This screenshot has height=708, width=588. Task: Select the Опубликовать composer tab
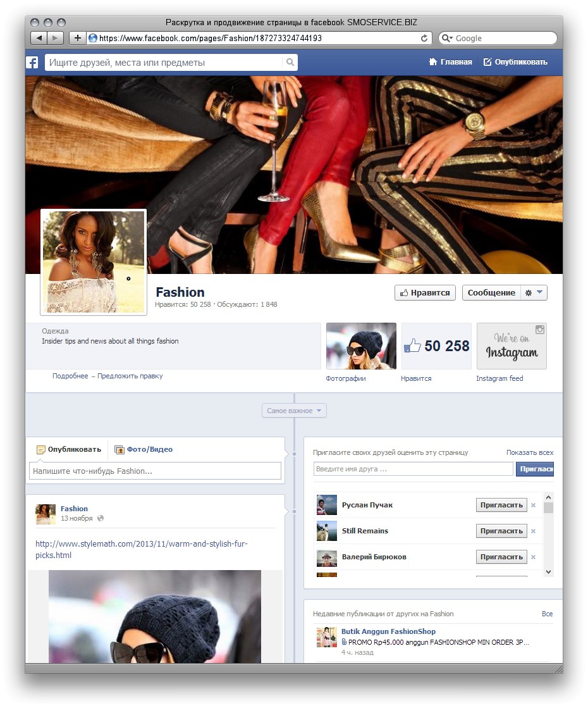pos(69,449)
